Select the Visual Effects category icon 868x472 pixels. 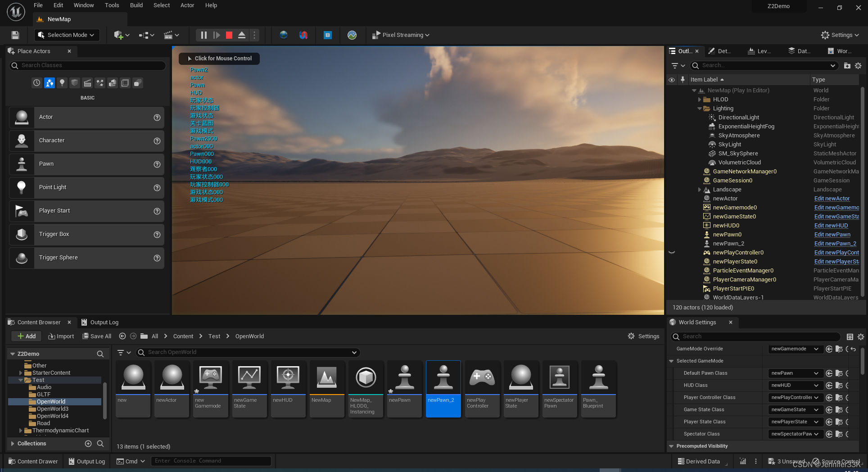100,83
